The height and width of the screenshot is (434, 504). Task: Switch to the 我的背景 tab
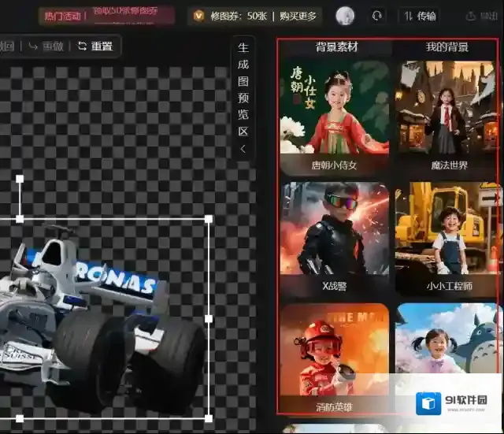[x=447, y=47]
